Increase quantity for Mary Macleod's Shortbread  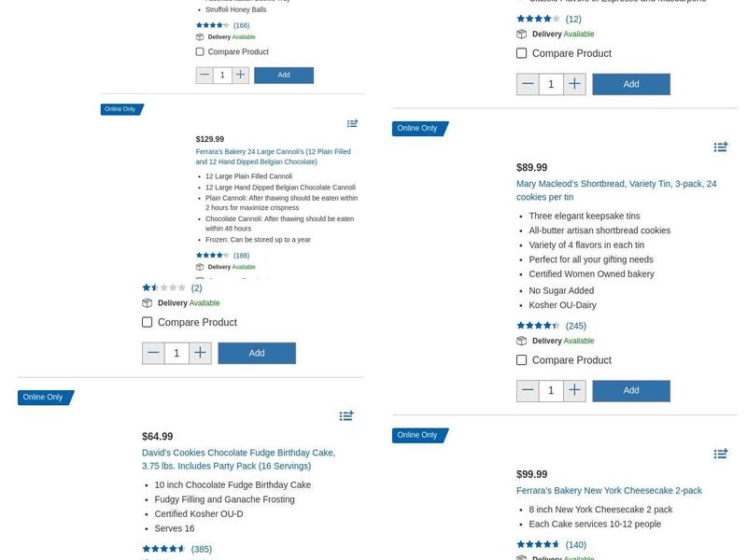574,391
